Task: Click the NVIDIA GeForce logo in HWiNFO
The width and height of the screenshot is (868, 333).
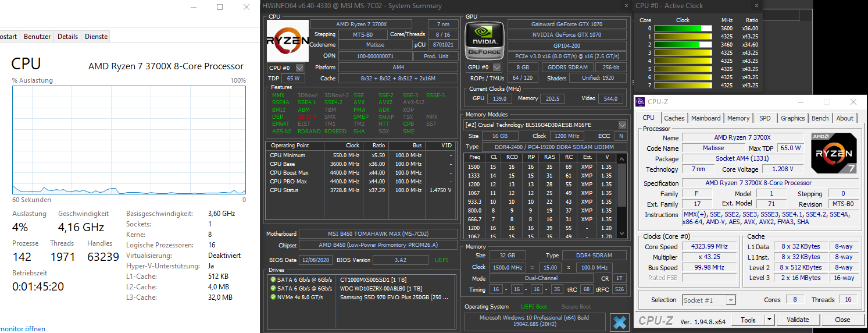Action: pyautogui.click(x=485, y=41)
